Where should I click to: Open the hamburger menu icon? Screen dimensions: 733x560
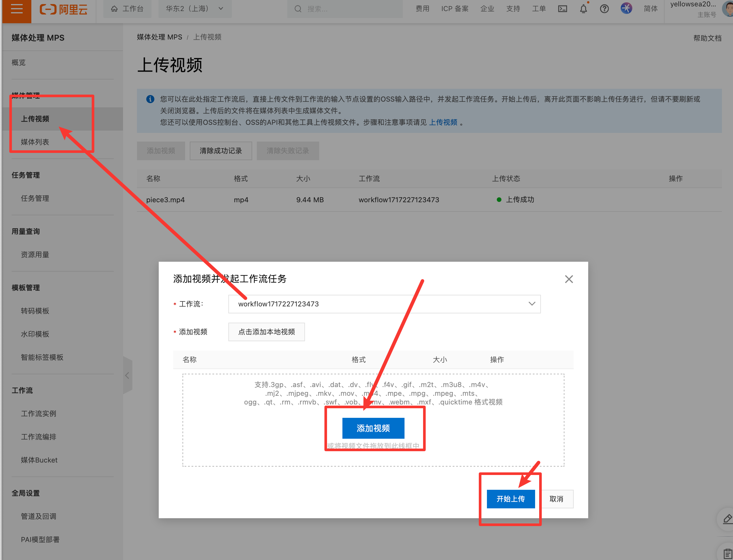pos(16,9)
